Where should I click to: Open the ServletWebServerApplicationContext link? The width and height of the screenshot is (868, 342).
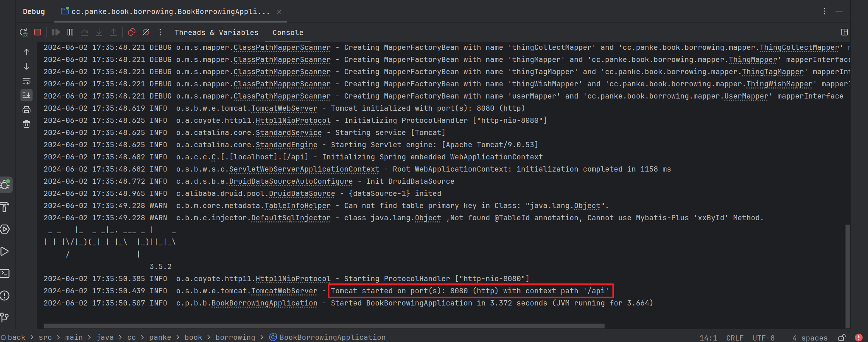click(304, 169)
